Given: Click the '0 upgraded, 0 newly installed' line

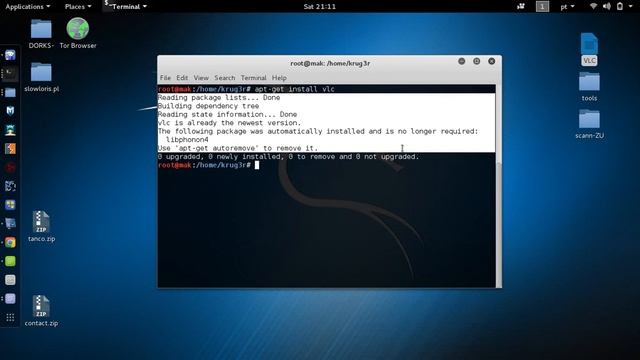Looking at the screenshot, I should coord(288,157).
